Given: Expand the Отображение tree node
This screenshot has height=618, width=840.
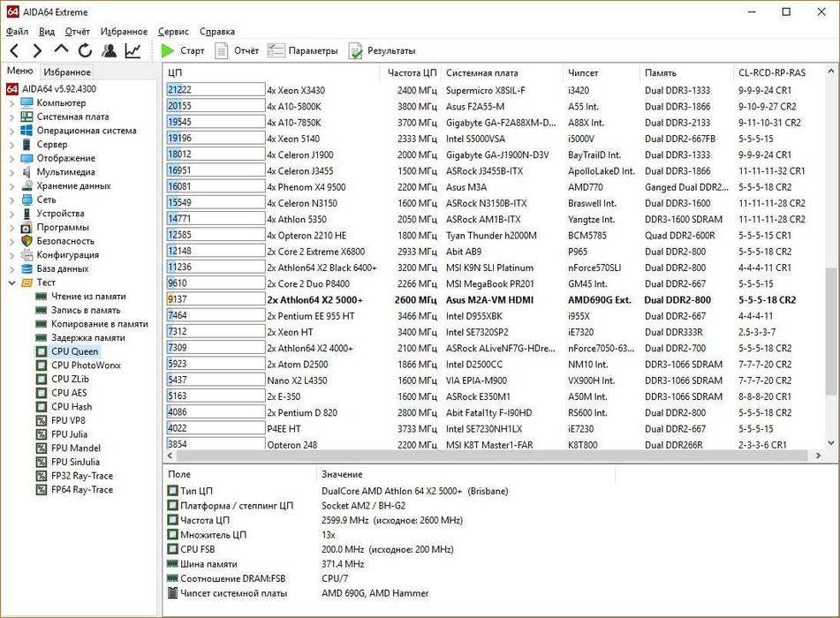Looking at the screenshot, I should click(11, 159).
